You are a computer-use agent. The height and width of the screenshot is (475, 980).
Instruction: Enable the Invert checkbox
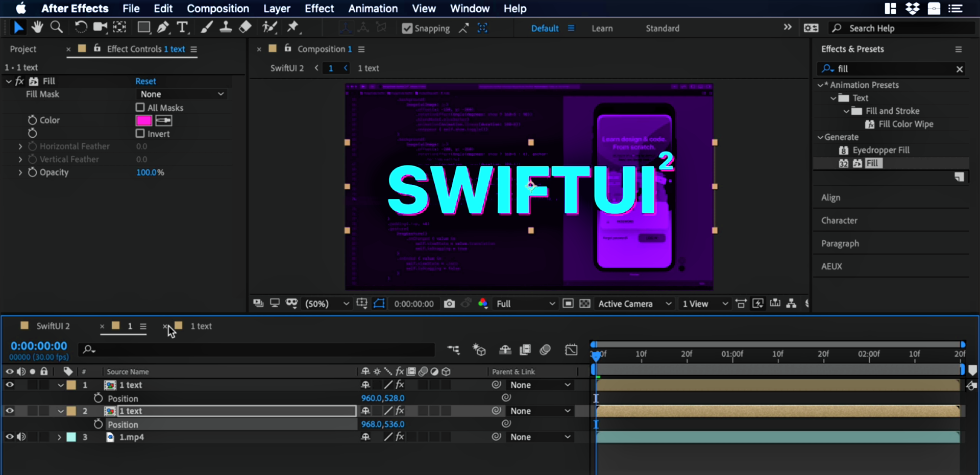pos(140,134)
